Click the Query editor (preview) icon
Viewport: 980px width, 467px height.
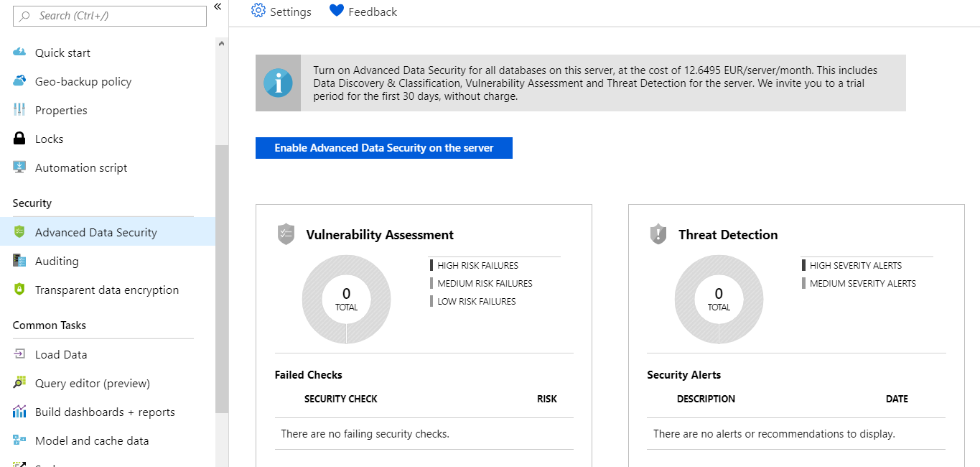click(20, 383)
